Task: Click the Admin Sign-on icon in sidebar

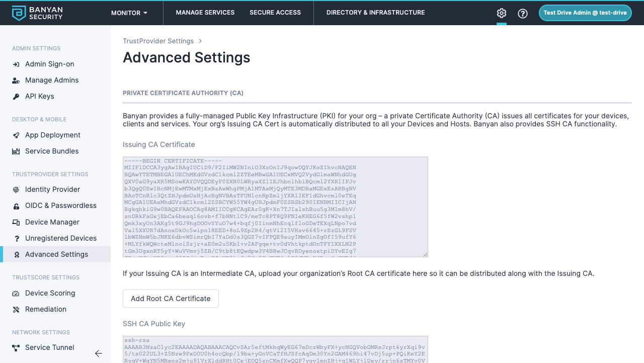Action: point(16,64)
